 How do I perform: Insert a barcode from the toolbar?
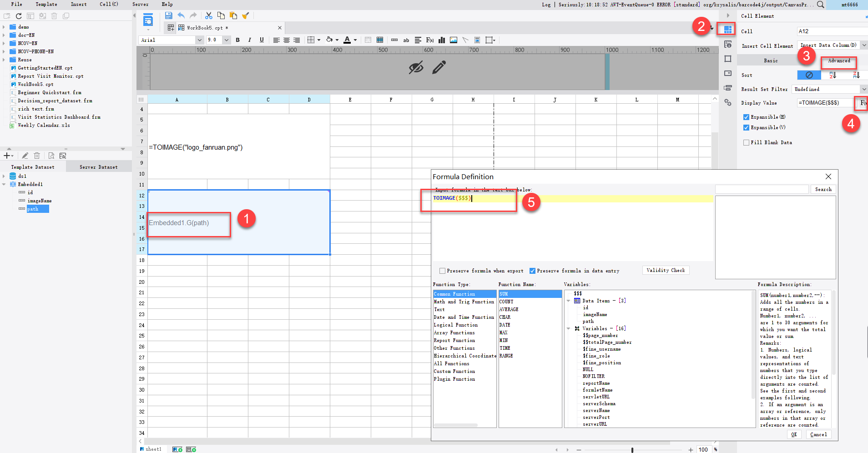pos(395,40)
